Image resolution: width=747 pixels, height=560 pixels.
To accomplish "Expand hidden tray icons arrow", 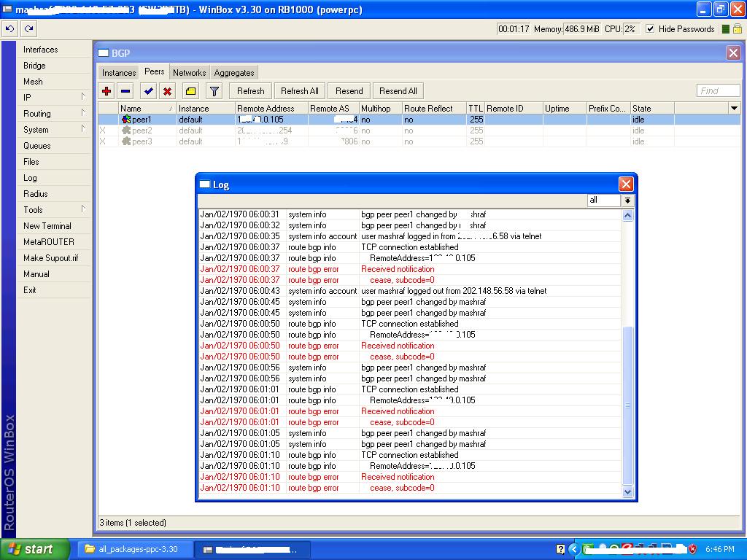I will 573,549.
